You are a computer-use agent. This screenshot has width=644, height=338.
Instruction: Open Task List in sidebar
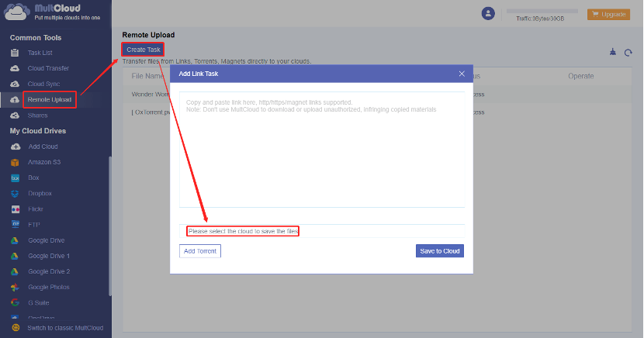40,53
